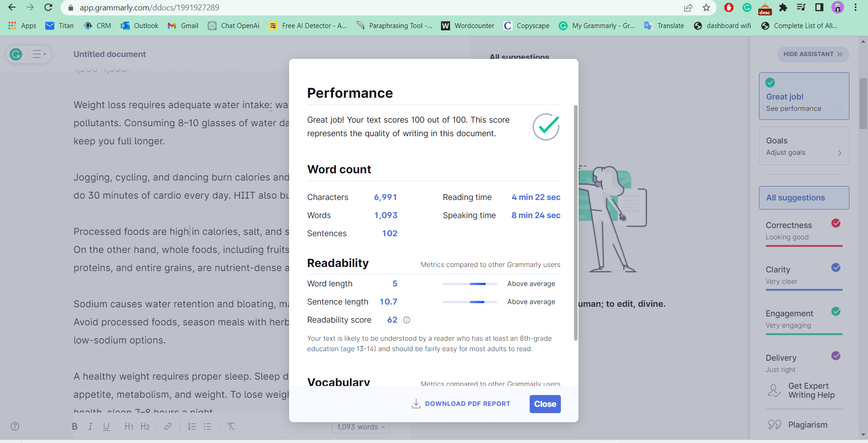Open the Paraphrasing Tool bookmark

click(x=394, y=26)
